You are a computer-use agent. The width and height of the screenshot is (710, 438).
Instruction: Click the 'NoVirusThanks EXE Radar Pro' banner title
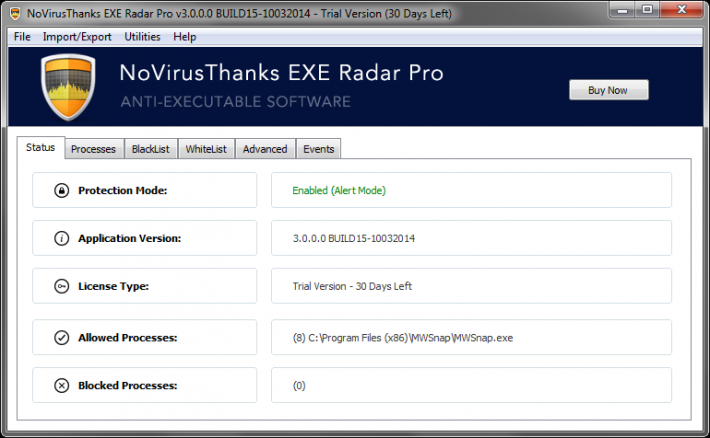point(281,73)
